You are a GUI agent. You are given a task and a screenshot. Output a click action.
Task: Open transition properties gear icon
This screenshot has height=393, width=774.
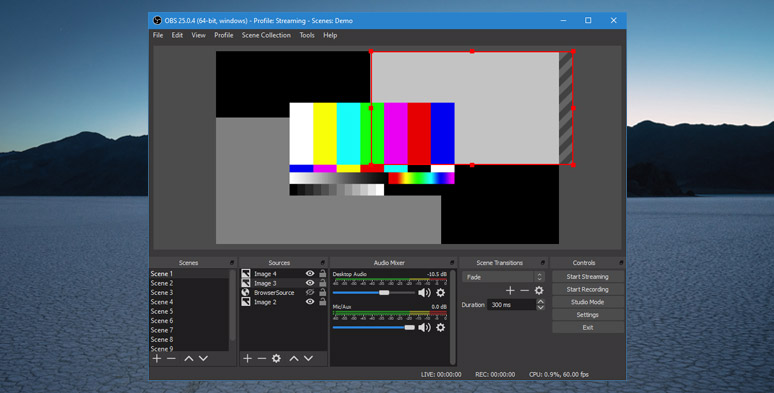[539, 291]
